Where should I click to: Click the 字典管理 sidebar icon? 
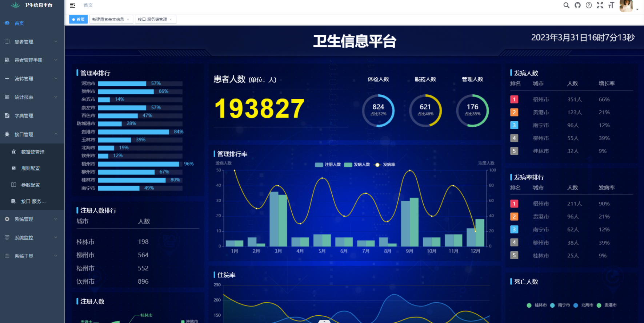pyautogui.click(x=7, y=115)
